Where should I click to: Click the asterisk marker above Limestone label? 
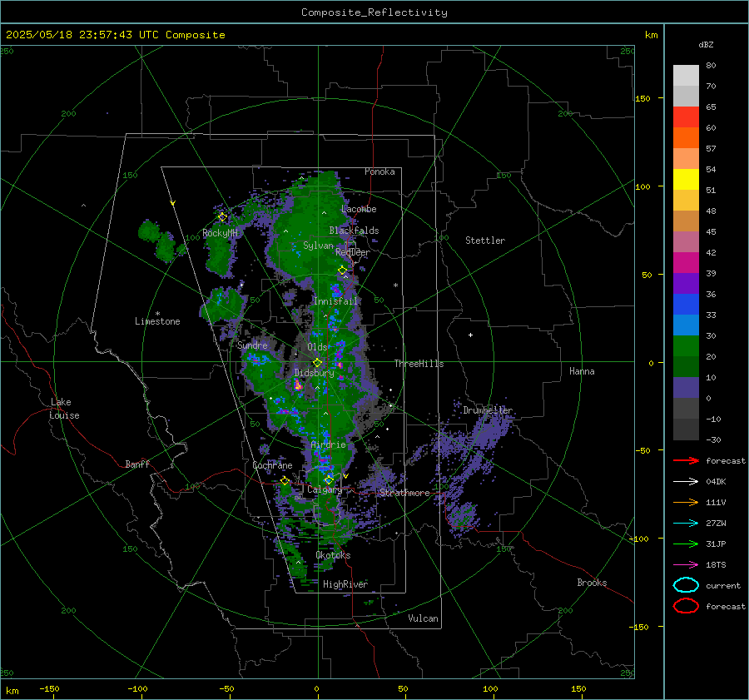point(157,314)
